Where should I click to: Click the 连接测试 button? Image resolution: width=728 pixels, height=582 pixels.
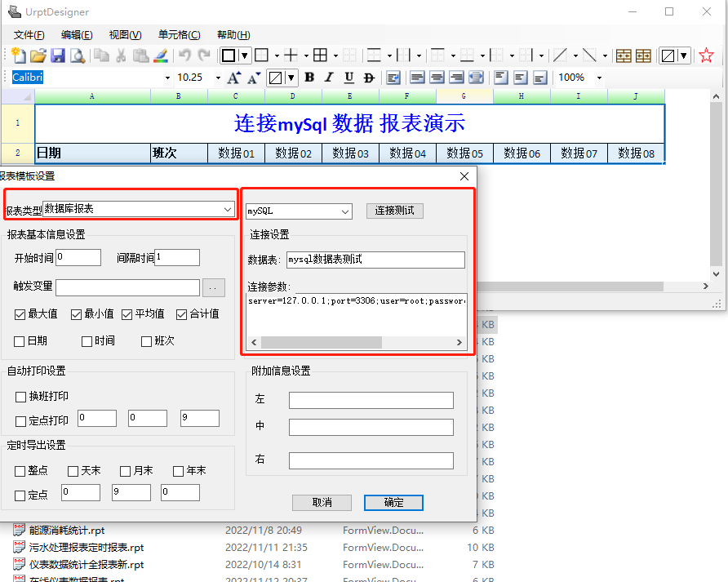[x=394, y=211]
